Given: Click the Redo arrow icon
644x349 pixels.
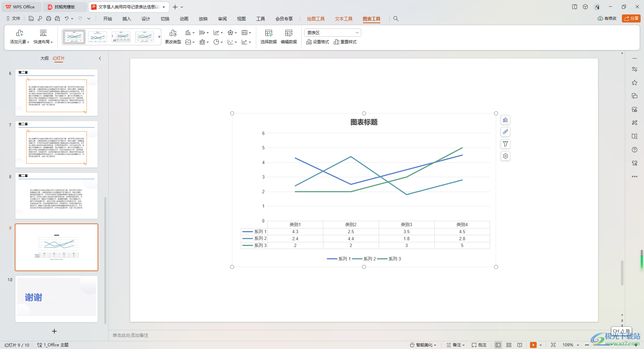Looking at the screenshot, I should coord(80,19).
